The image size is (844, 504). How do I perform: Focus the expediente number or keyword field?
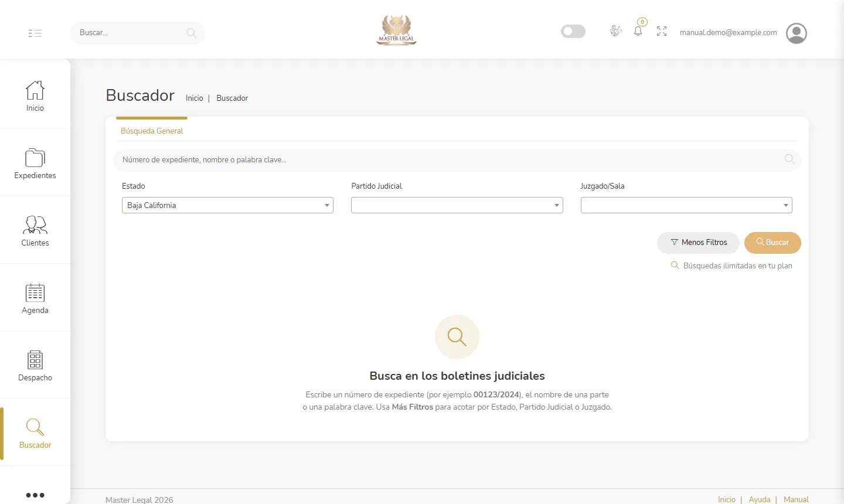457,159
